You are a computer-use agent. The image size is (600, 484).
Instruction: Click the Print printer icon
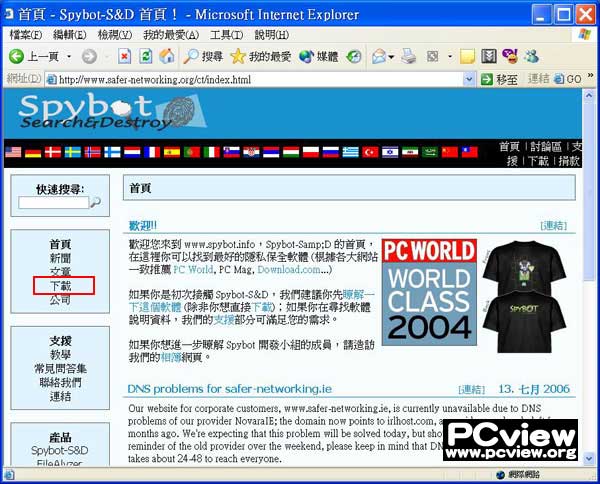[408, 57]
